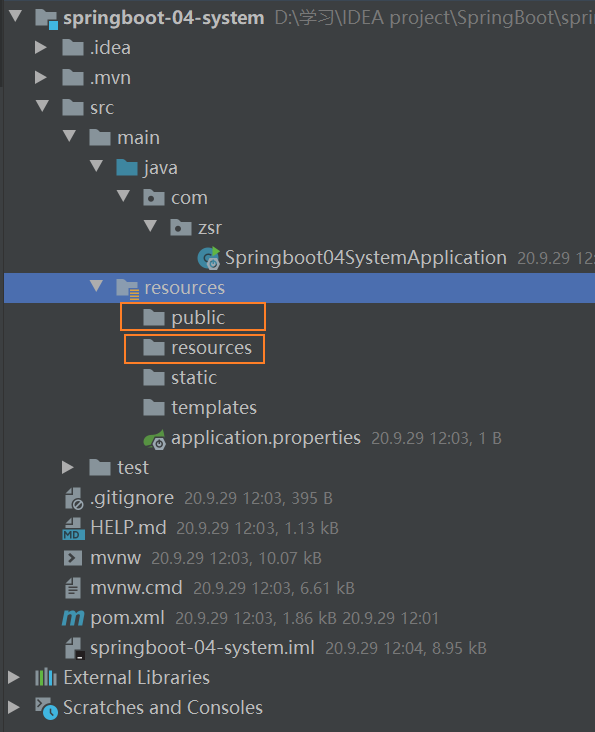
Task: Click the springboot-04-system.iml file icon
Action: 74,648
